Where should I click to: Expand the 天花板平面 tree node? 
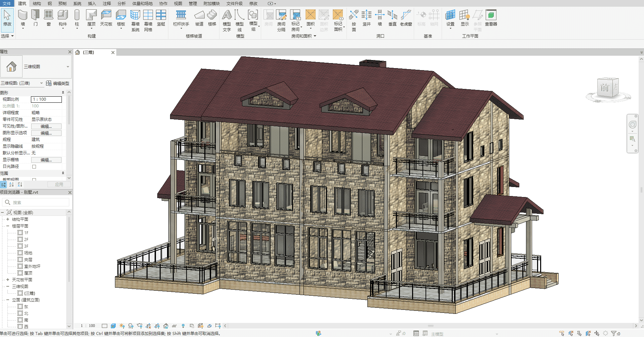(8, 280)
